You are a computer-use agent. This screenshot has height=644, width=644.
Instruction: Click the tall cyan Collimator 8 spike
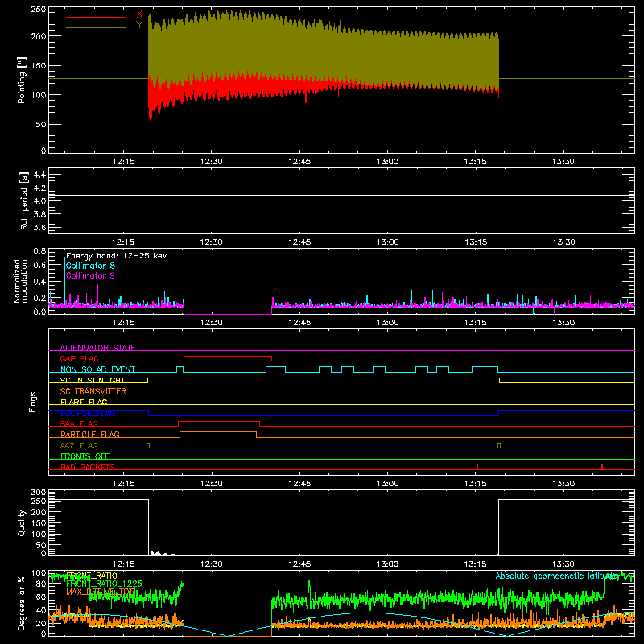(x=64, y=281)
